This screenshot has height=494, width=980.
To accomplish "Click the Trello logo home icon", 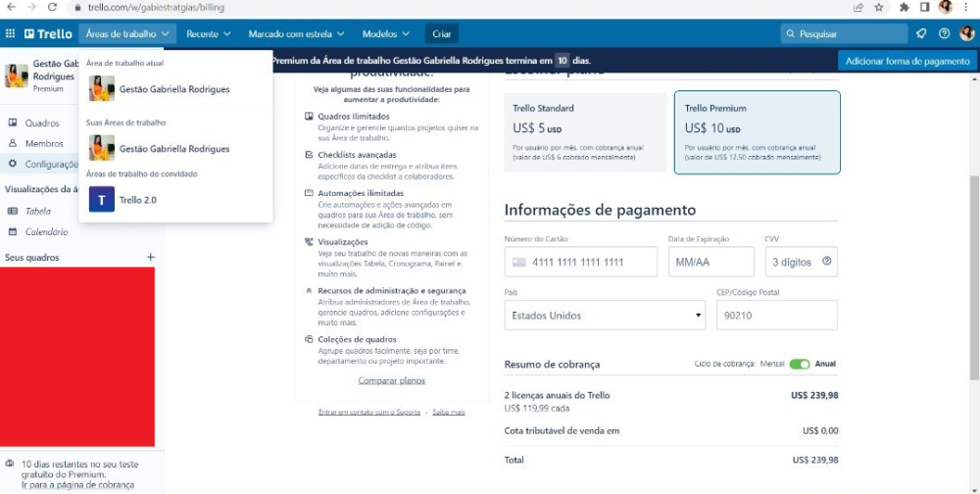I will (x=49, y=33).
